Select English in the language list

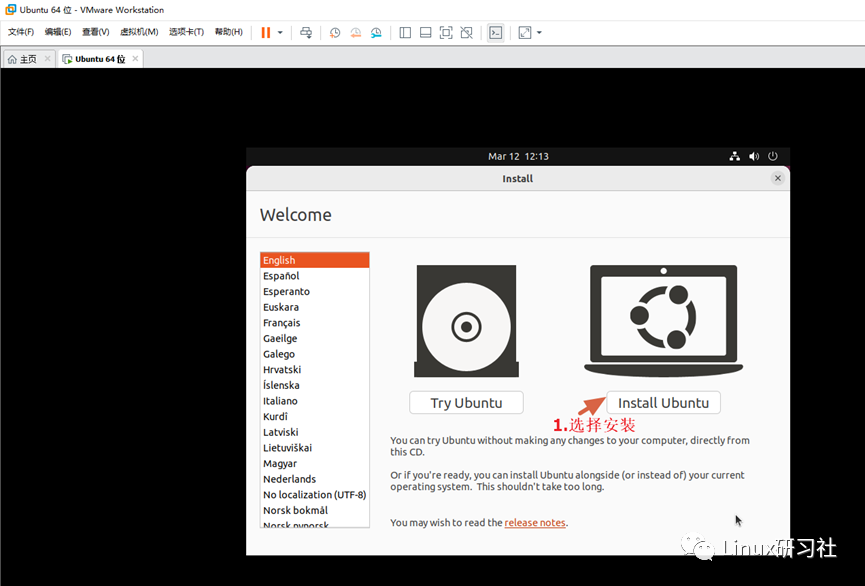(314, 260)
